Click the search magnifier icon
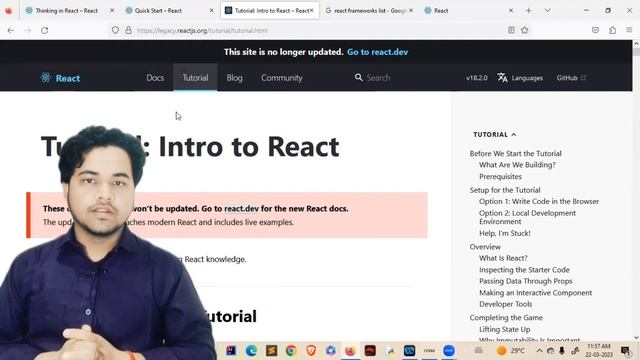The image size is (640, 360). (358, 77)
